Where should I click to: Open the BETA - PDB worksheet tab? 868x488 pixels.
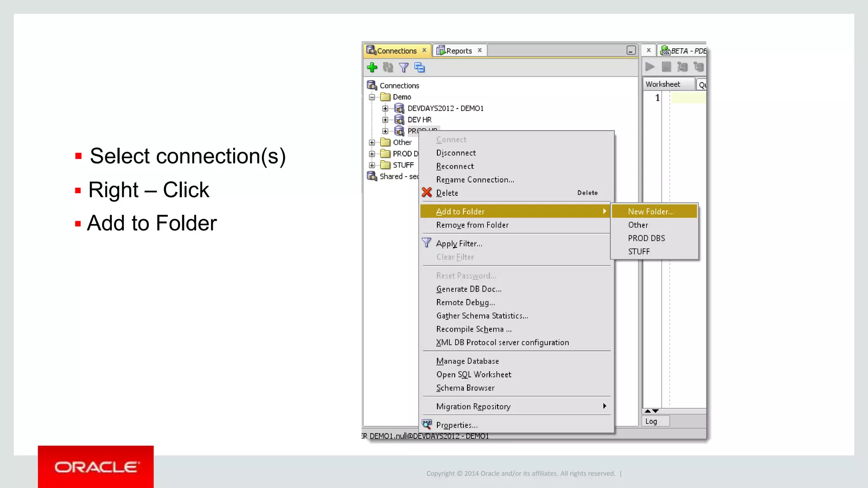click(683, 51)
